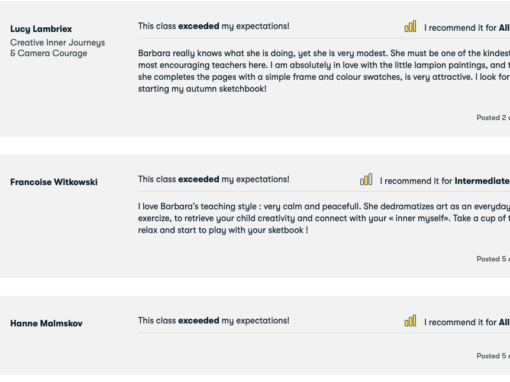
Task: Click Lucy's review text about Barbara's lampion paintings
Action: click(x=324, y=71)
